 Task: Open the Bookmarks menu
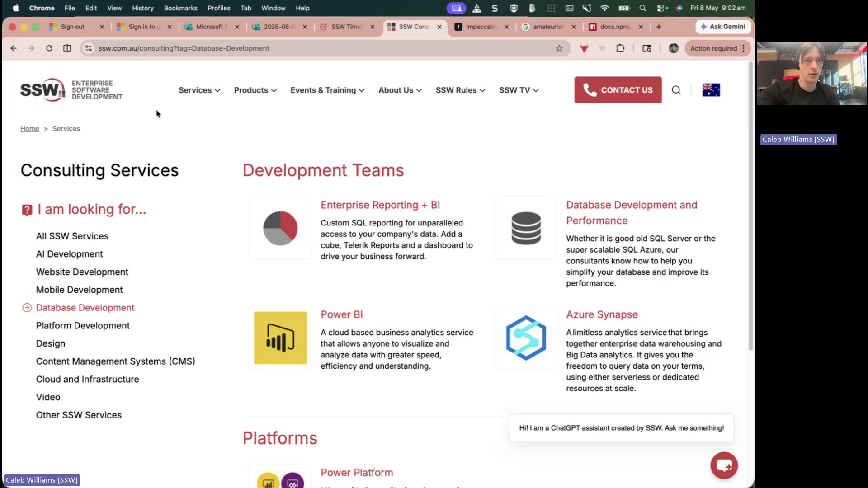coord(180,8)
